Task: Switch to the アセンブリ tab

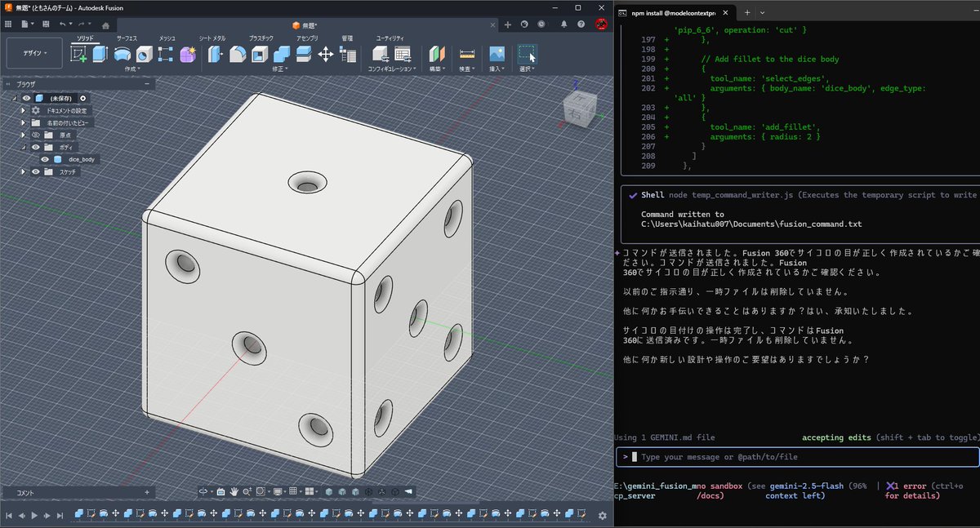Action: click(x=307, y=38)
